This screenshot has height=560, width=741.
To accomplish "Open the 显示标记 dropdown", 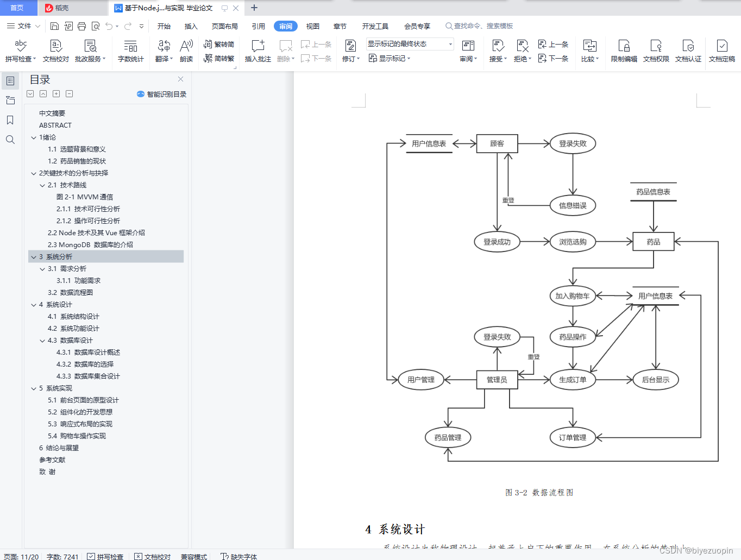I will point(390,58).
